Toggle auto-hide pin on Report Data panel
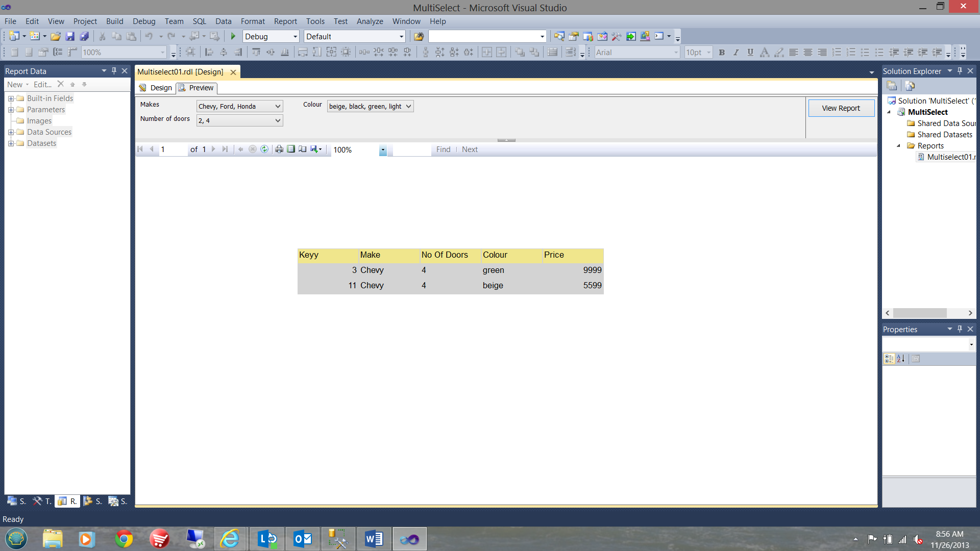 click(114, 71)
